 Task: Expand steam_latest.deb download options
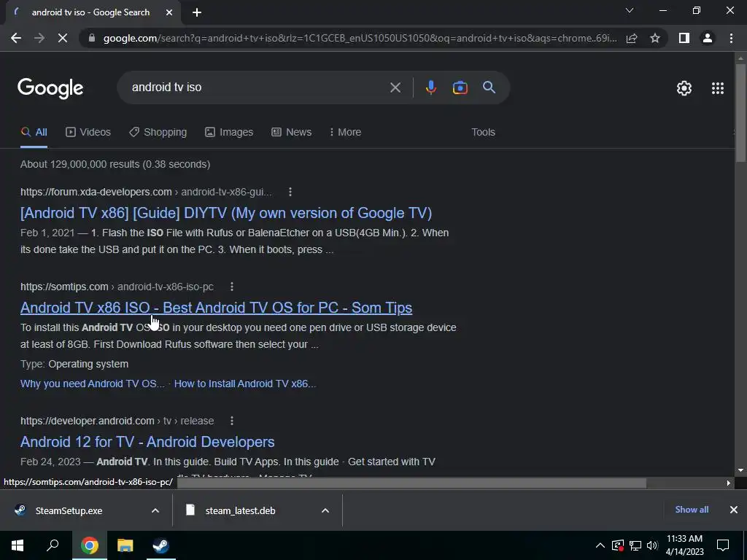(325, 510)
